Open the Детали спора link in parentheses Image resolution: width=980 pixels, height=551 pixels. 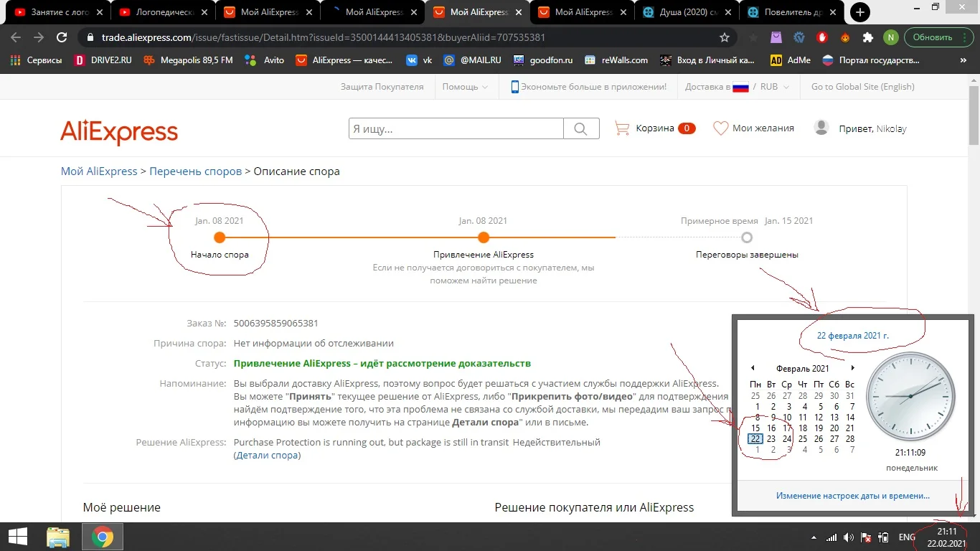pos(267,456)
